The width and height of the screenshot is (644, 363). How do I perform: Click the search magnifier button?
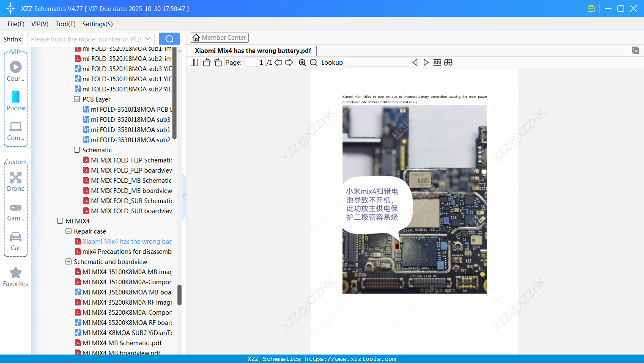[x=169, y=39]
